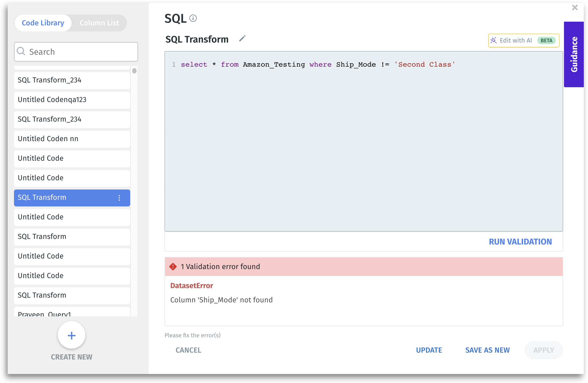Screen dimensions: 588x383
Task: Click the SQL info icon
Action: pos(193,18)
